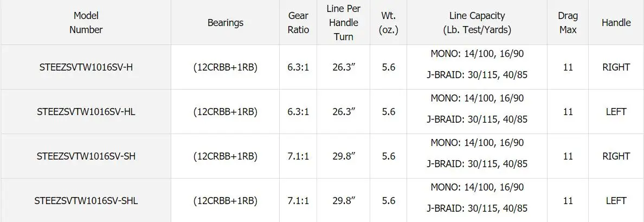
Task: Click the LEFT handle cell for SV-SHL
Action: [616, 201]
